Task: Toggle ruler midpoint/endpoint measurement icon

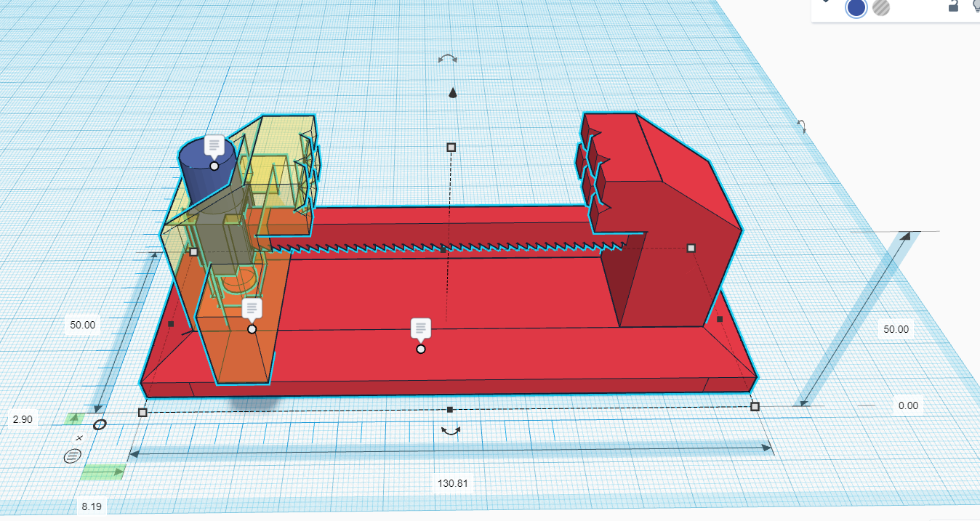Action: (x=73, y=456)
